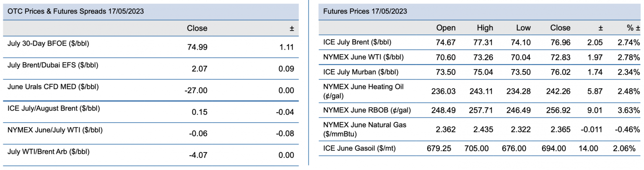The width and height of the screenshot is (644, 170).
Task: Select ICE July Brent row label
Action: pyautogui.click(x=358, y=42)
